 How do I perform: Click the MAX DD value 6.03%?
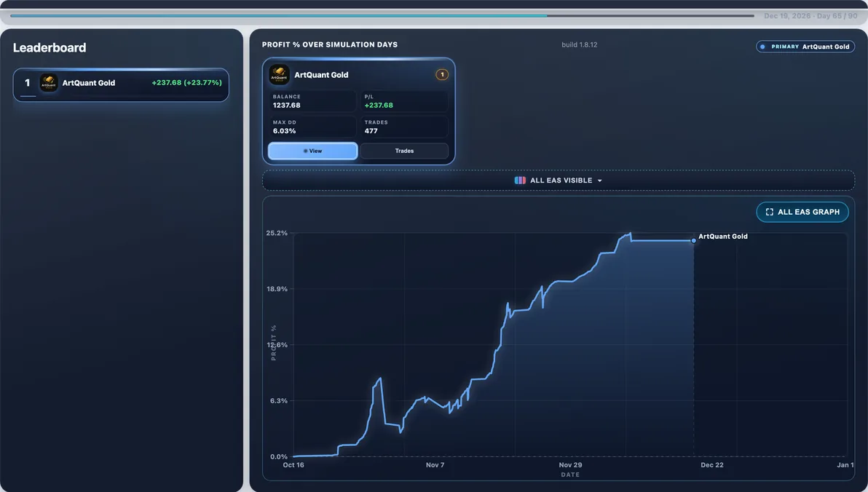[284, 131]
